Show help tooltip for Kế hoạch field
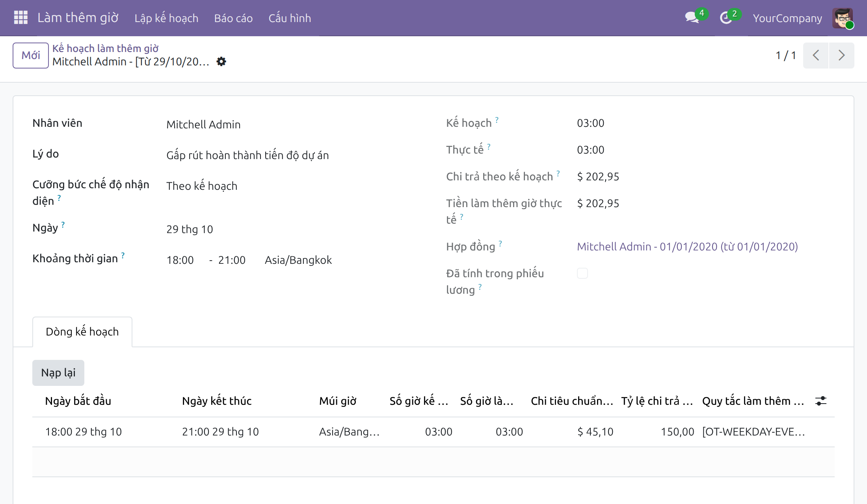Image resolution: width=867 pixels, height=504 pixels. pyautogui.click(x=497, y=120)
